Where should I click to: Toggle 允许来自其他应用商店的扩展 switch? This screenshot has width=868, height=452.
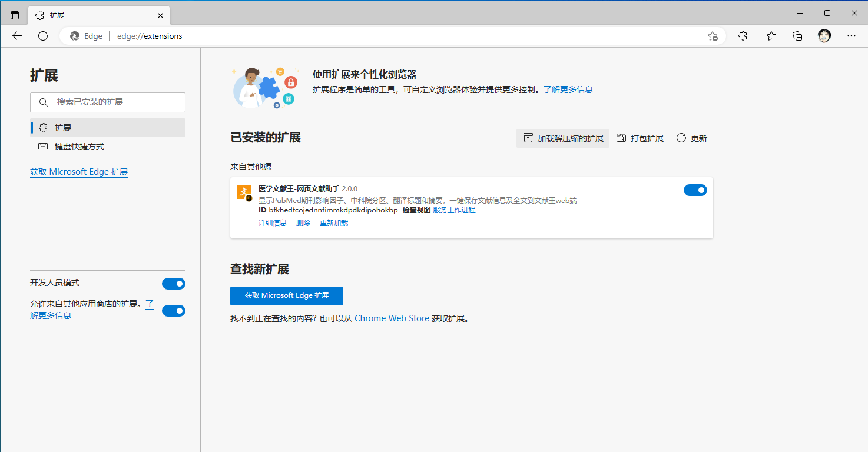(x=174, y=311)
